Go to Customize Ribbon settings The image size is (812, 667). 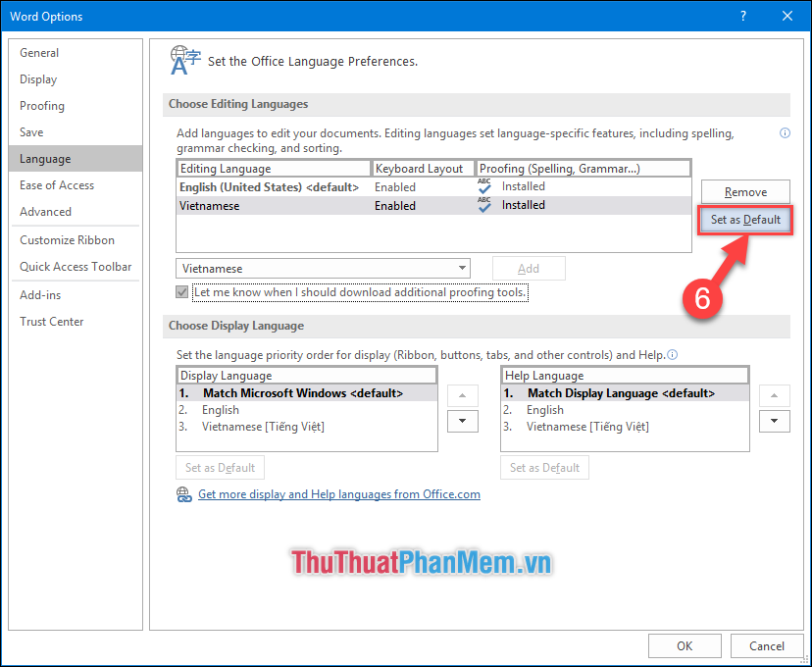76,239
